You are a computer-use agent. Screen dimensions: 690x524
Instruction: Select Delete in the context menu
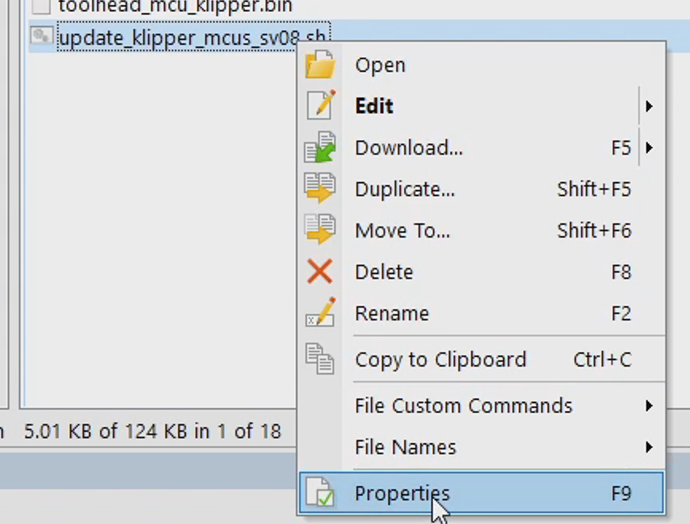(384, 272)
